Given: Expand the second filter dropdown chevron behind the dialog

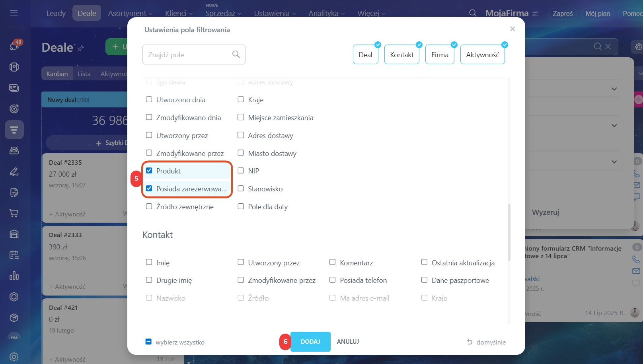Looking at the screenshot, I should click(614, 126).
